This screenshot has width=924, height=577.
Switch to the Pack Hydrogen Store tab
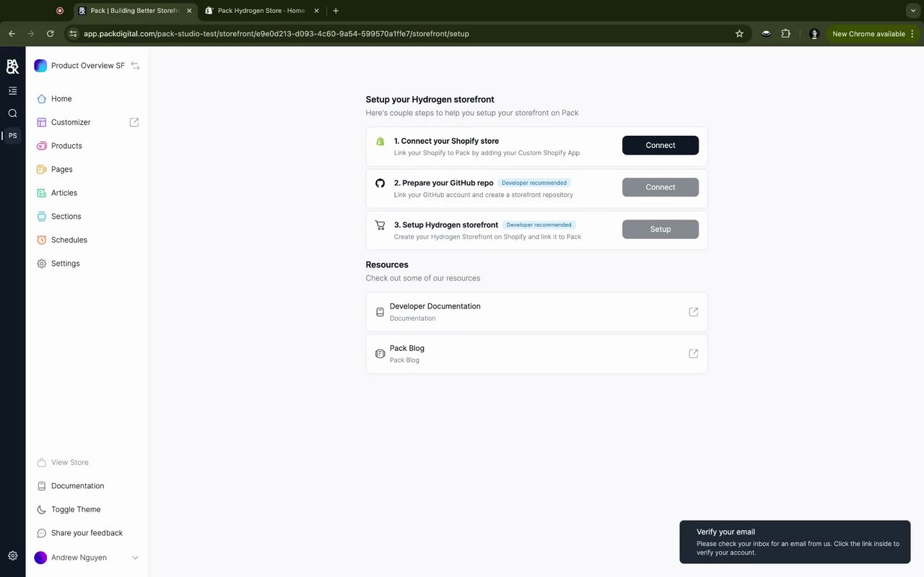tap(261, 11)
